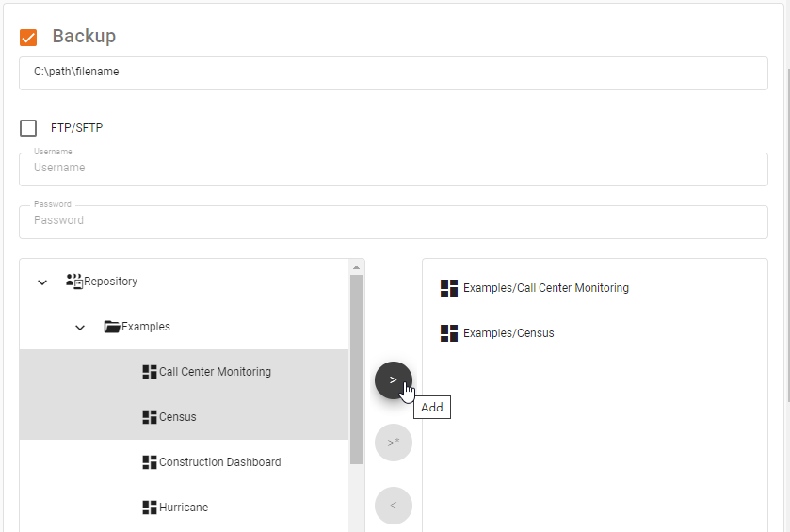Select Hurricane tree row text

pos(184,508)
